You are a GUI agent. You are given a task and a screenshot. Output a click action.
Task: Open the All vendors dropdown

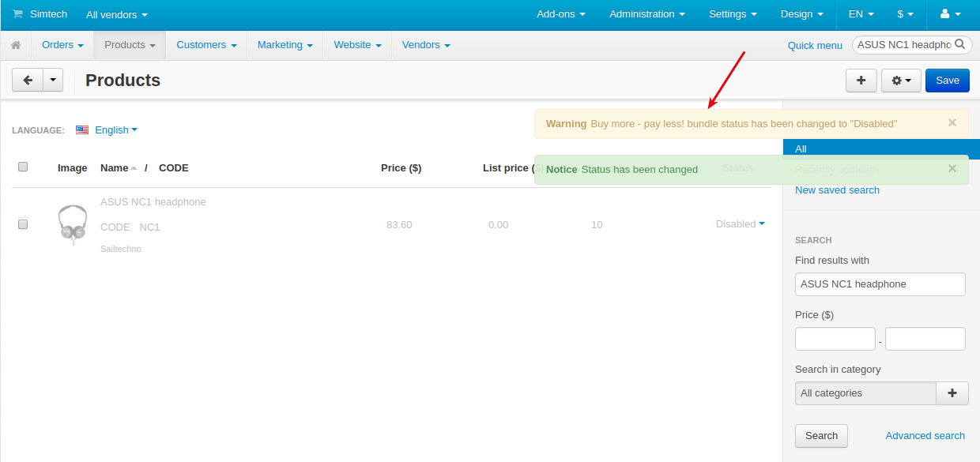click(x=117, y=14)
